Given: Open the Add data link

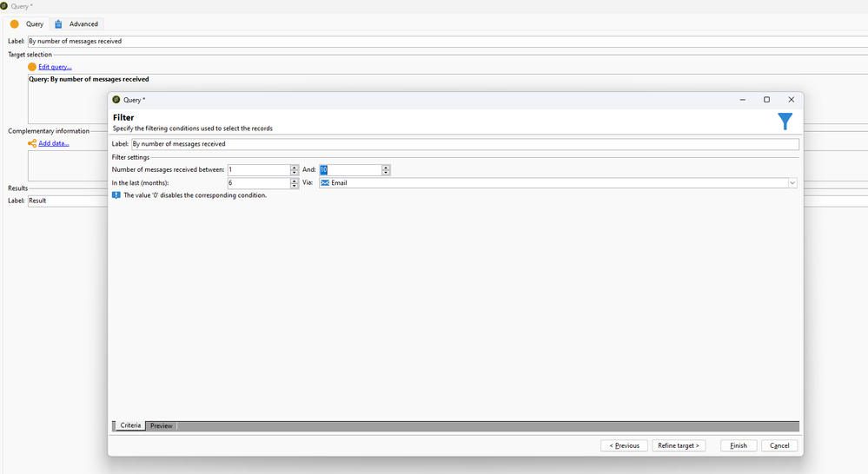Looking at the screenshot, I should click(x=53, y=143).
